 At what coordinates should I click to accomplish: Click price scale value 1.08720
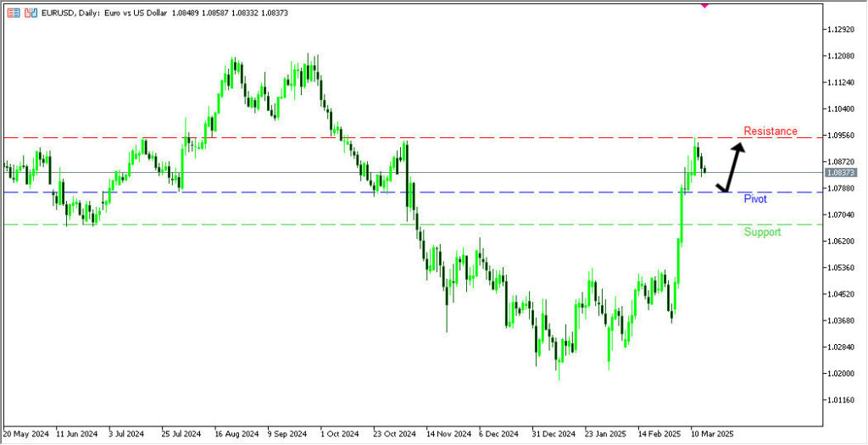click(x=840, y=162)
